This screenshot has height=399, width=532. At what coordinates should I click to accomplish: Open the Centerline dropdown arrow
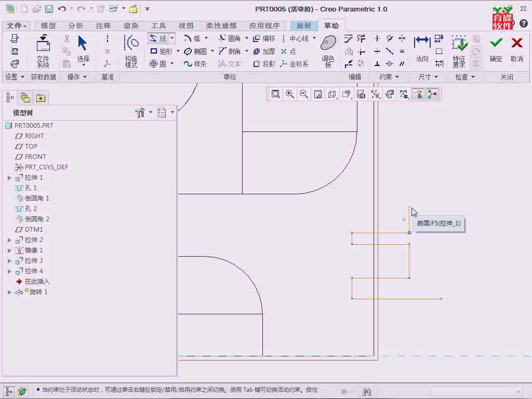[314, 38]
